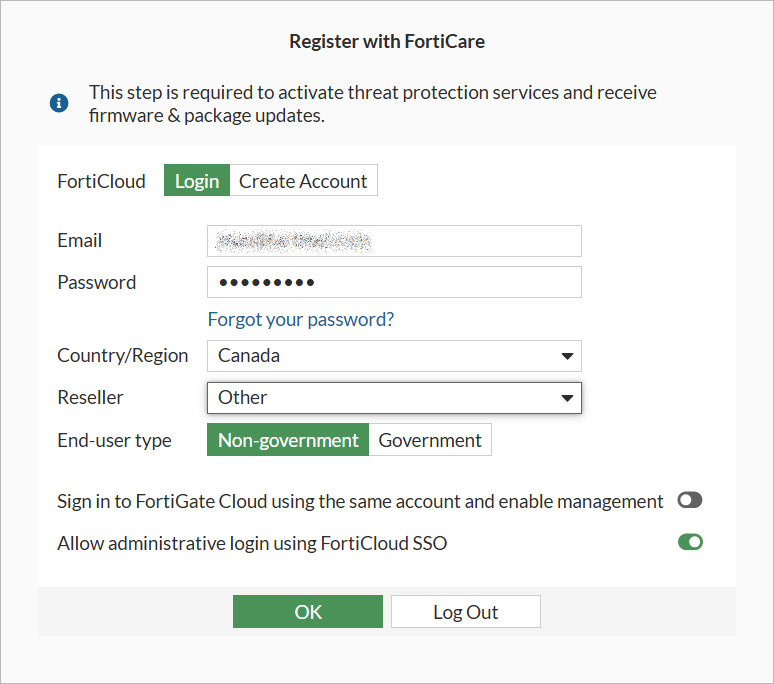Click the blue info icon
The image size is (774, 684).
[x=59, y=103]
